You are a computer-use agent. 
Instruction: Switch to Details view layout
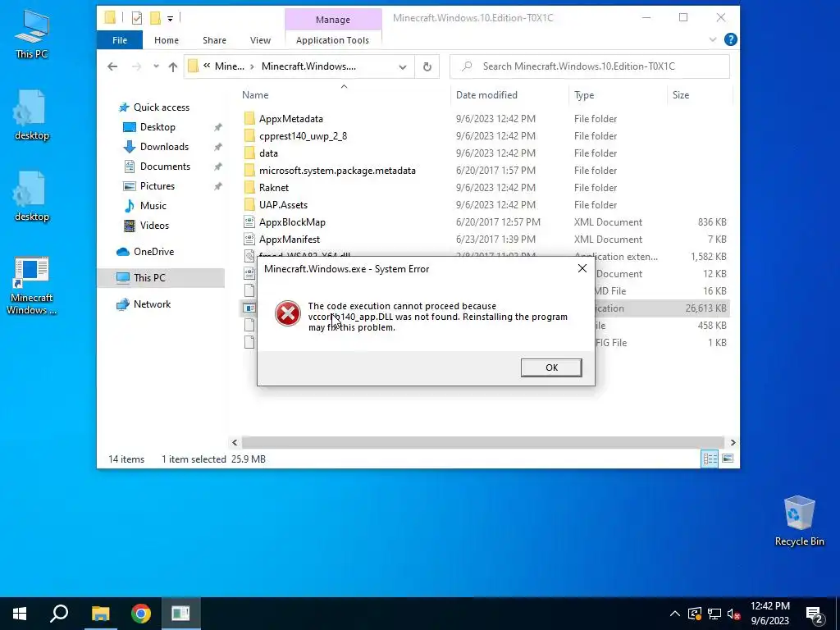(710, 459)
